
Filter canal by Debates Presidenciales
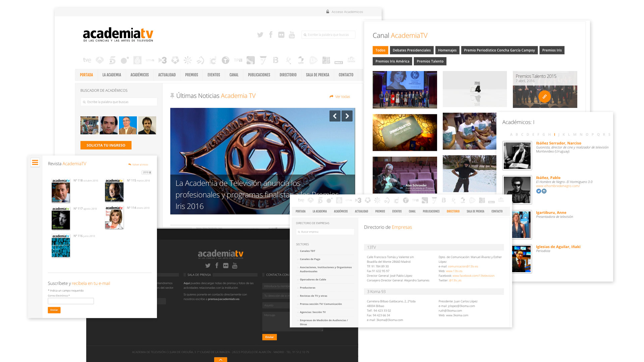click(412, 50)
